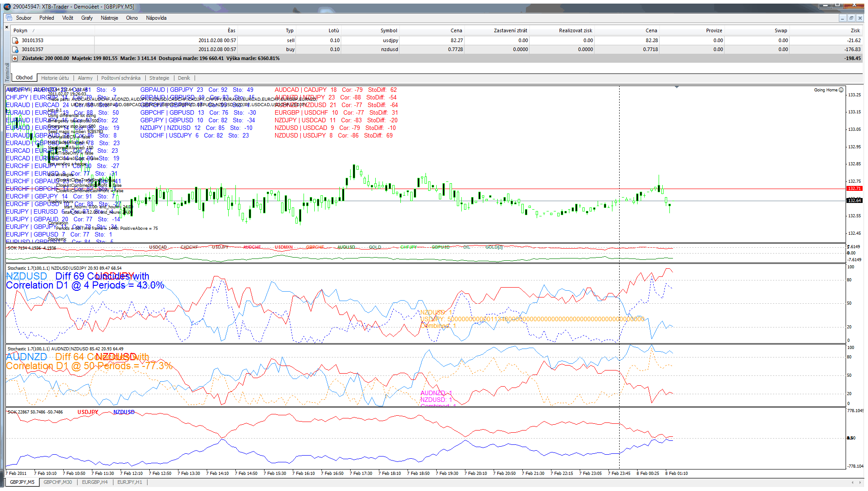
Task: Click the Zůstatek balance summary row
Action: [436, 58]
